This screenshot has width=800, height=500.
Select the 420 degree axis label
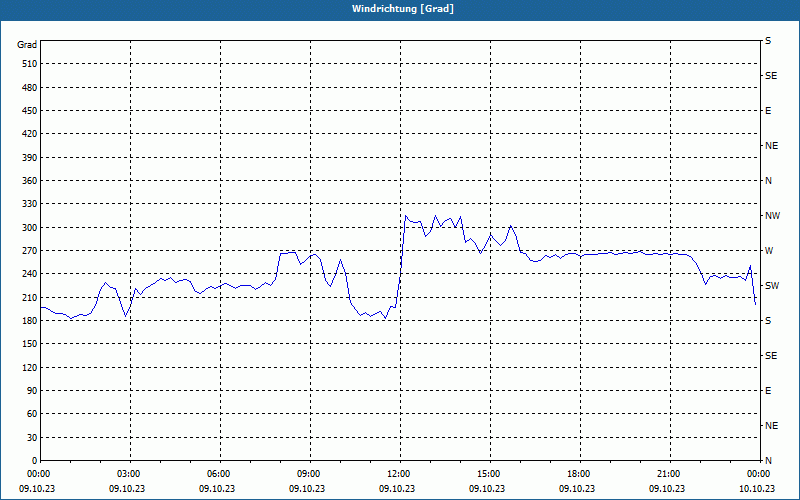click(x=30, y=134)
